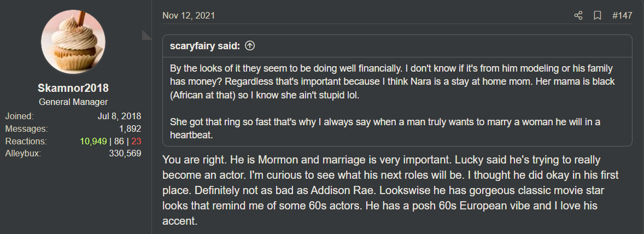Open the cupcake avatar of Skamnor2018
Image resolution: width=644 pixels, height=234 pixels.
pos(73,41)
